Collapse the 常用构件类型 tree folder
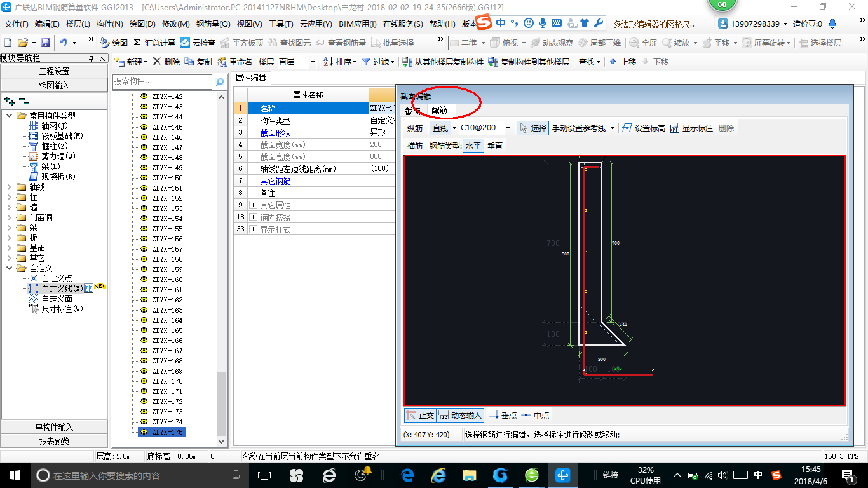 coord(10,116)
